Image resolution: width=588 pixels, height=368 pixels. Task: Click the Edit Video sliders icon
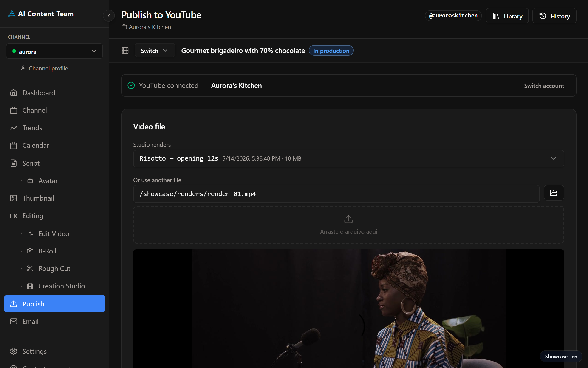point(30,233)
